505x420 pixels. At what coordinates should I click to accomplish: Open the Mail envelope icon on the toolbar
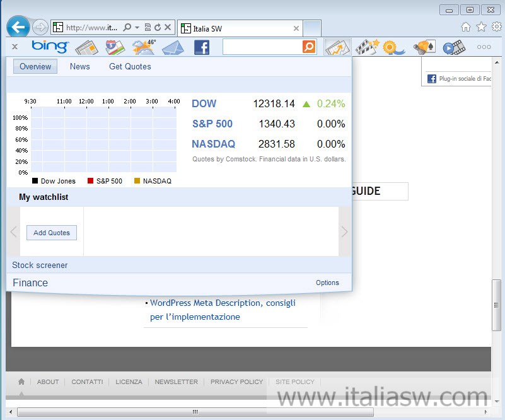[173, 48]
